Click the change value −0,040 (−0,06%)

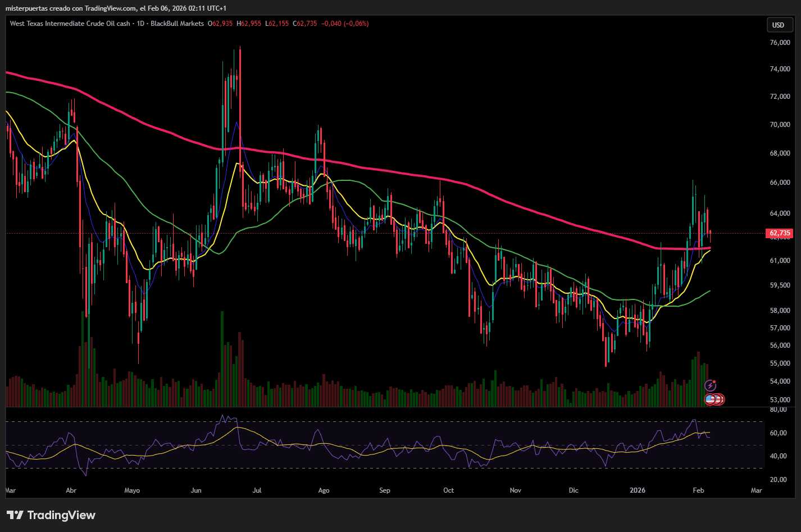click(345, 24)
